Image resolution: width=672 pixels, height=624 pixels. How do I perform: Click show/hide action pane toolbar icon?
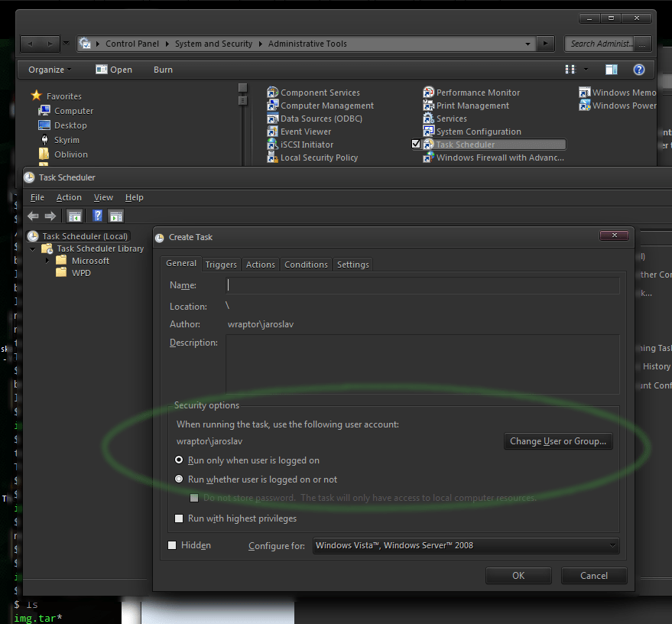pos(115,216)
